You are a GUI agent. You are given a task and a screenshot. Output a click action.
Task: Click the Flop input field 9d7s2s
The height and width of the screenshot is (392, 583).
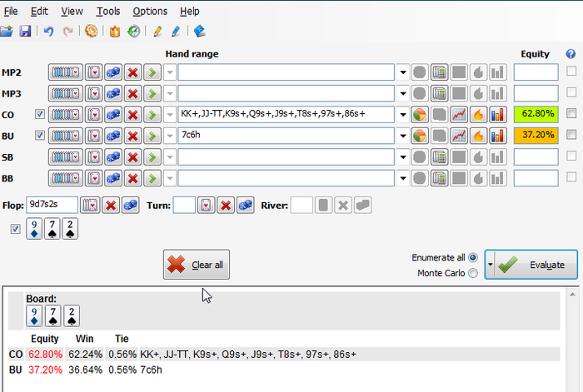52,205
